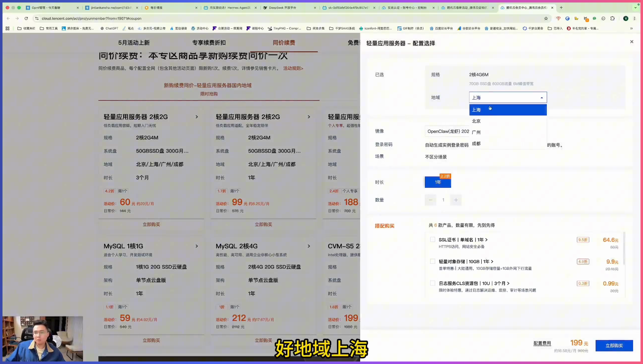
Task: Click 立即购买 under 99元 server card
Action: click(263, 224)
